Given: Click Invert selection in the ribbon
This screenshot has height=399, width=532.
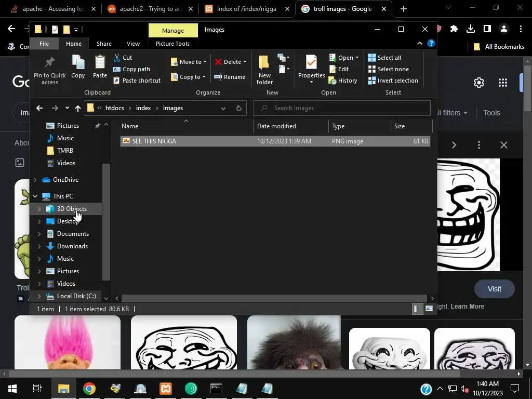Looking at the screenshot, I should coord(393,81).
